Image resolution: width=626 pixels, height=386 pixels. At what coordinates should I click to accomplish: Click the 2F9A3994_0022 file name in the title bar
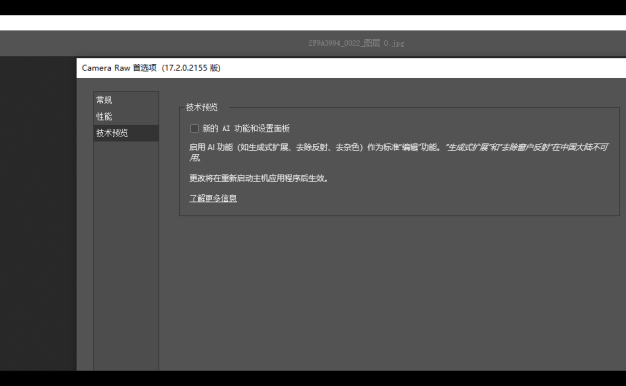coord(356,43)
